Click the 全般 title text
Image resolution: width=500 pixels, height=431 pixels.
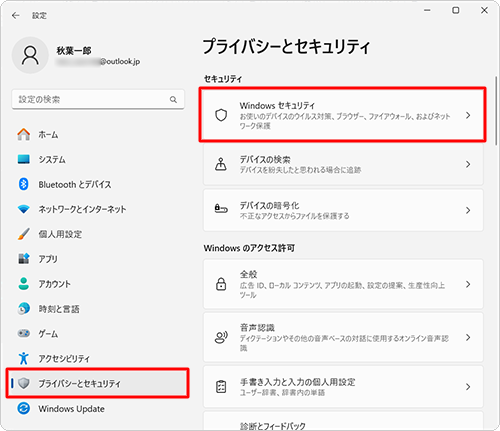tap(248, 274)
